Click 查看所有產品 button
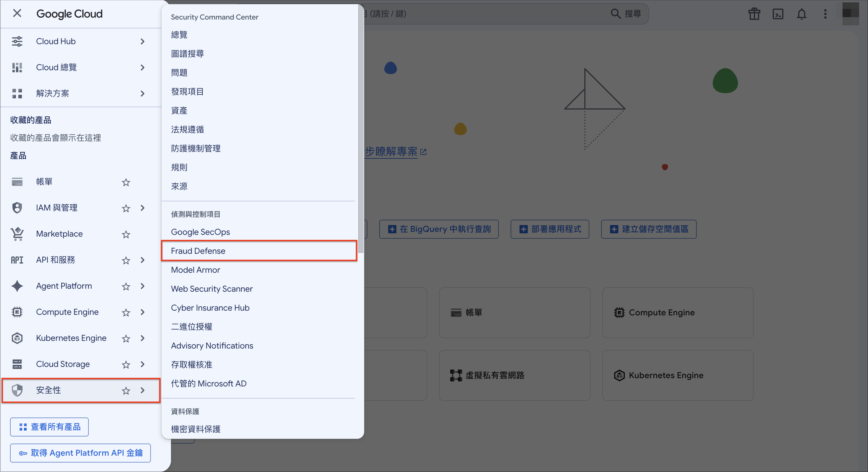Image resolution: width=868 pixels, height=472 pixels. pyautogui.click(x=49, y=427)
